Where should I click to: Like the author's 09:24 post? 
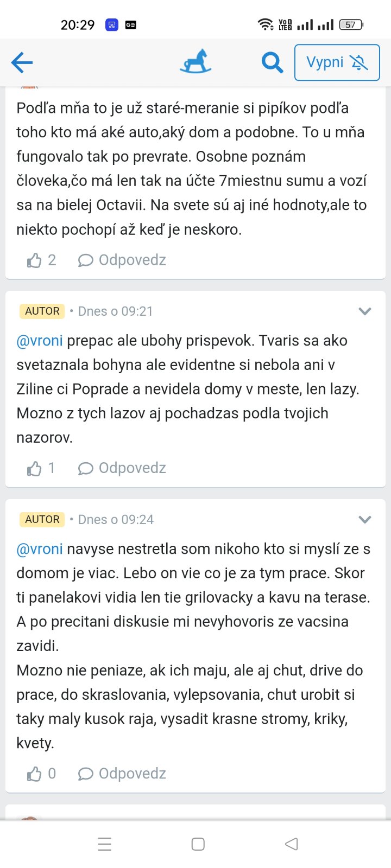(35, 774)
